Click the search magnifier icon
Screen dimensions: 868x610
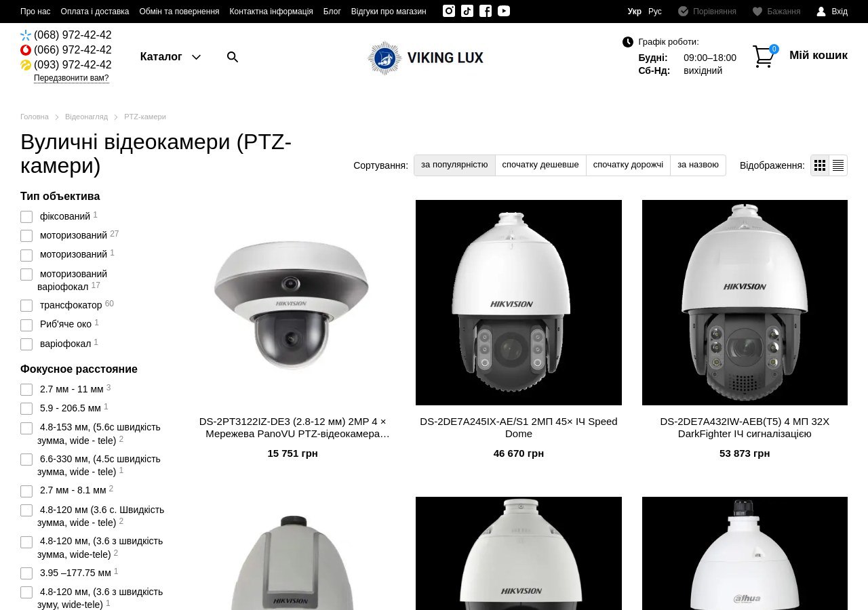click(x=233, y=57)
